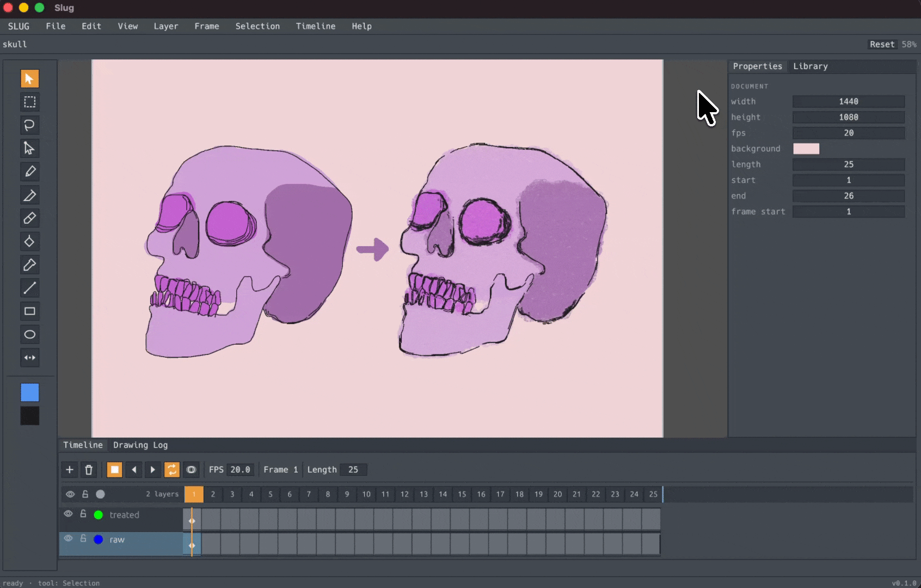Open the File menu
921x588 pixels.
56,26
